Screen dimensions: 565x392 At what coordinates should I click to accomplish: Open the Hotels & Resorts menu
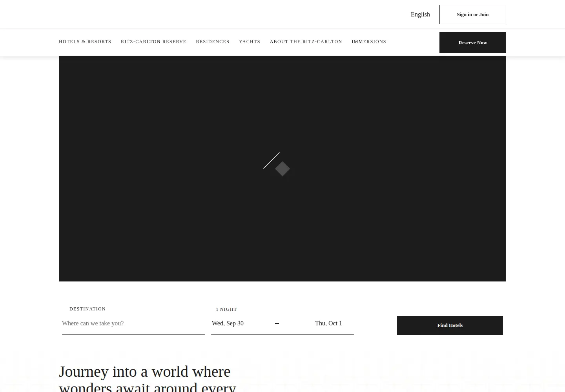85,42
